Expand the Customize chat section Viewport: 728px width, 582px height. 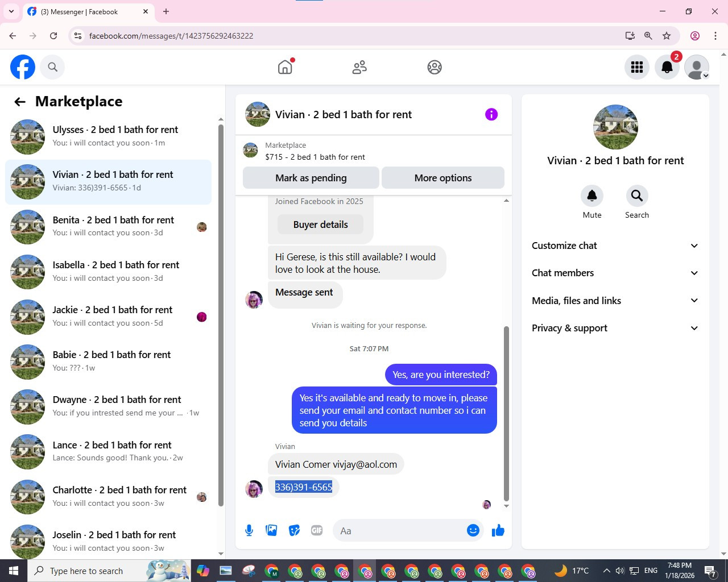click(615, 246)
